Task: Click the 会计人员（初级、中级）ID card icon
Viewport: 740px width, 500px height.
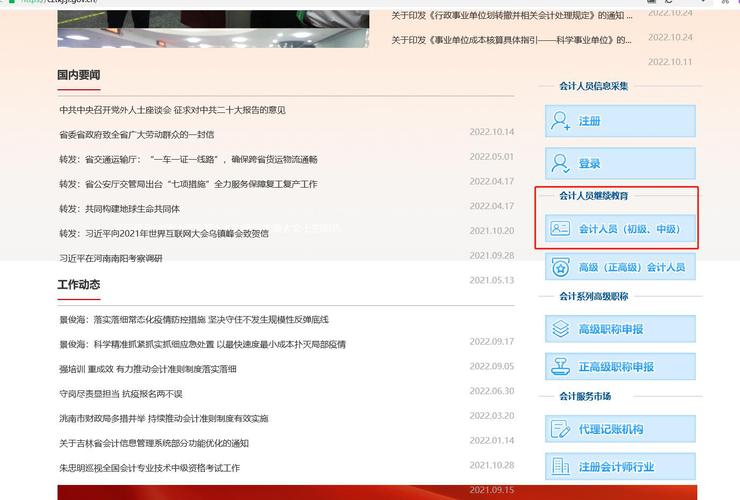Action: pos(561,229)
